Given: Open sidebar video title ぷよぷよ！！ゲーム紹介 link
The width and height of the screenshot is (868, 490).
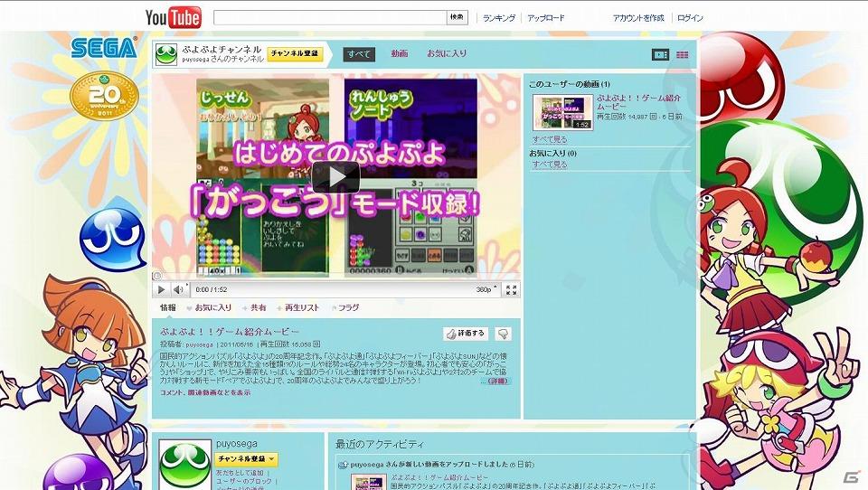Looking at the screenshot, I should pos(639,102).
